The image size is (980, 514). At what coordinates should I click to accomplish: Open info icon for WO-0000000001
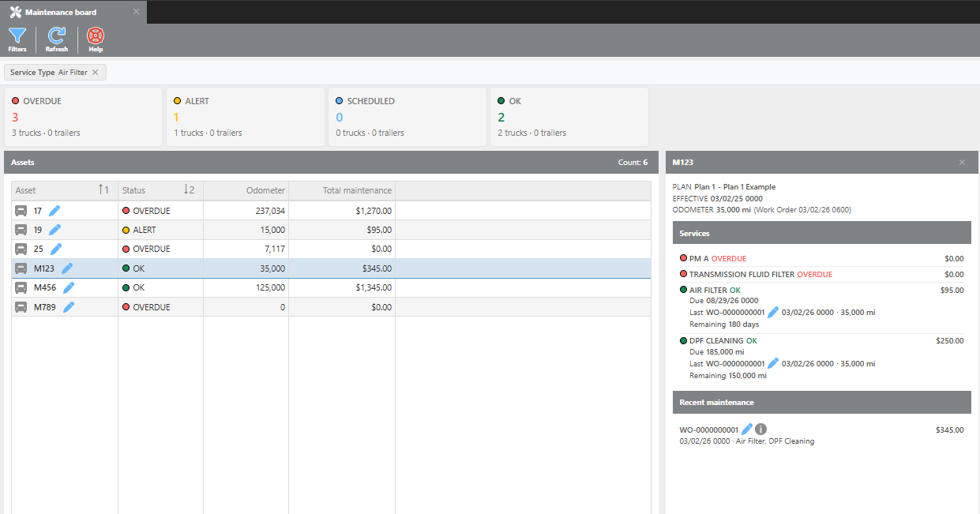point(760,430)
